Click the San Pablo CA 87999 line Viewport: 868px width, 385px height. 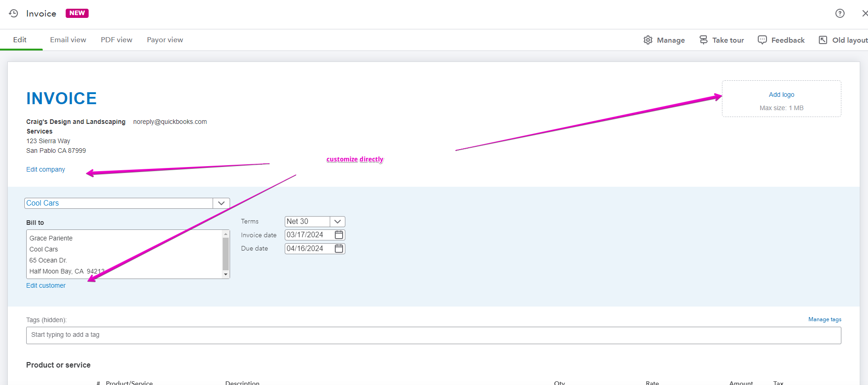[56, 151]
